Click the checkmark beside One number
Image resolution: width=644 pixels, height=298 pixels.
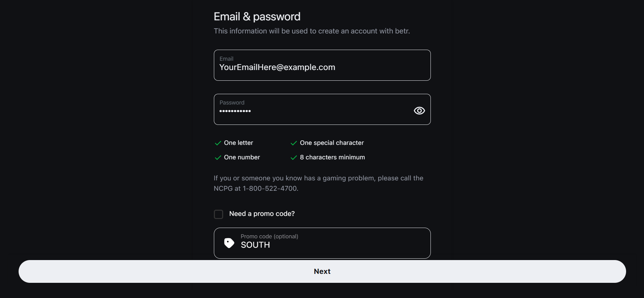tap(218, 158)
